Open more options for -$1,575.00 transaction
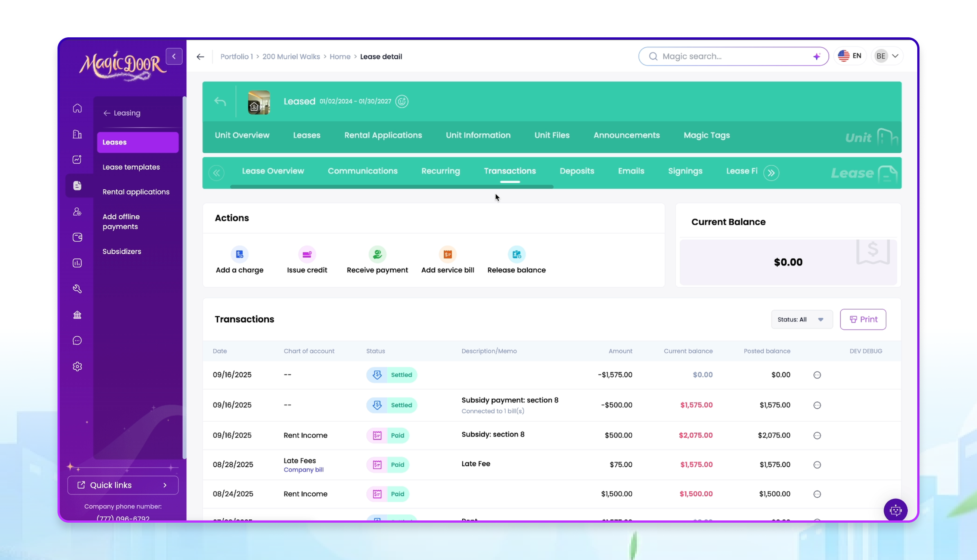This screenshot has height=560, width=977. [x=817, y=375]
